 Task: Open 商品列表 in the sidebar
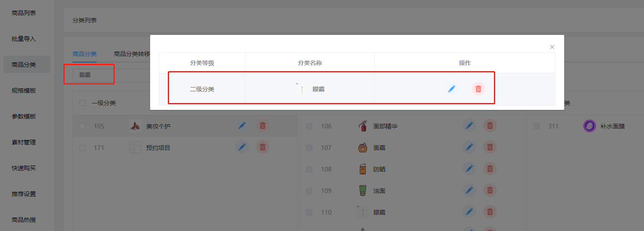pyautogui.click(x=24, y=13)
